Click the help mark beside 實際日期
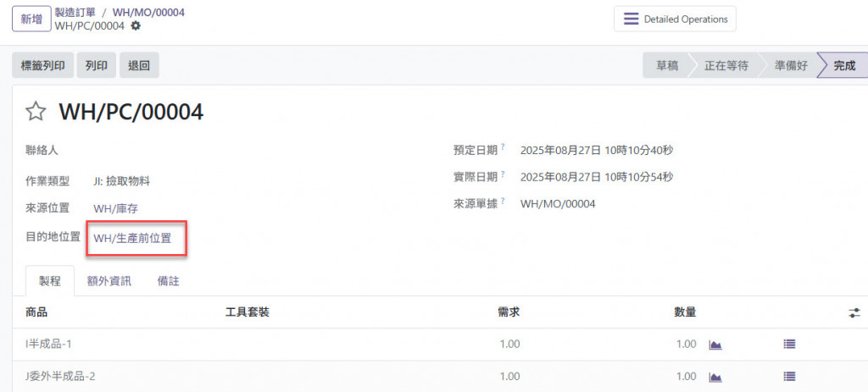The image size is (868, 392). [x=503, y=174]
